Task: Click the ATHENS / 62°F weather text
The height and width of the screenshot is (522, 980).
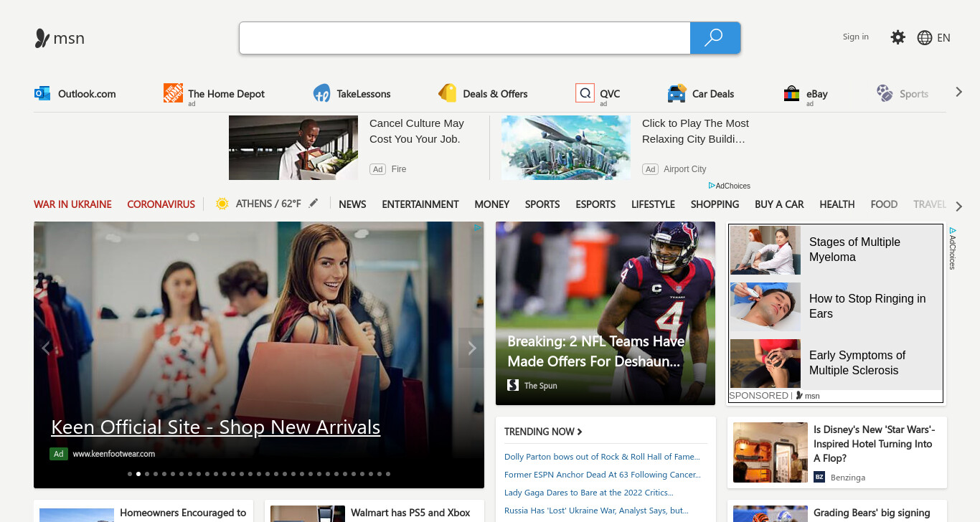Action: pyautogui.click(x=268, y=204)
